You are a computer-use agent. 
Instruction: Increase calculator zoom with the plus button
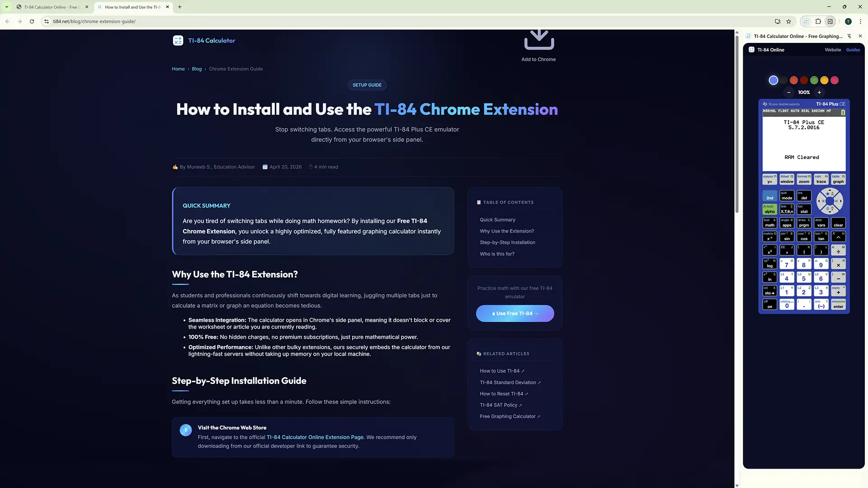point(819,93)
